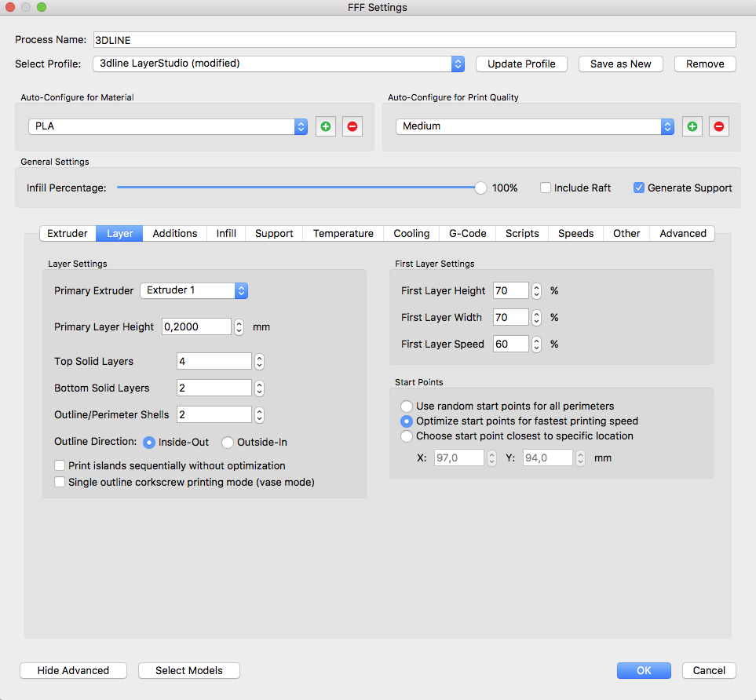756x700 pixels.
Task: Click the Update Profile button
Action: [x=521, y=64]
